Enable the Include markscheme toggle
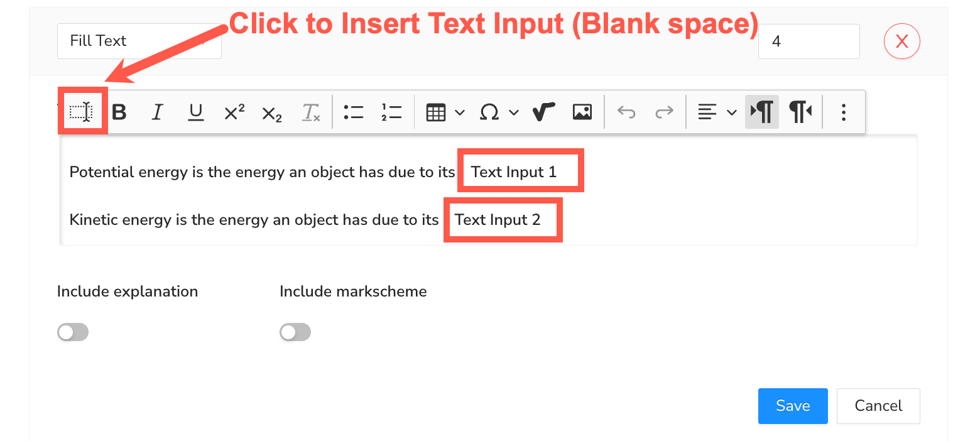Screen dimensions: 980x441 (x=295, y=332)
